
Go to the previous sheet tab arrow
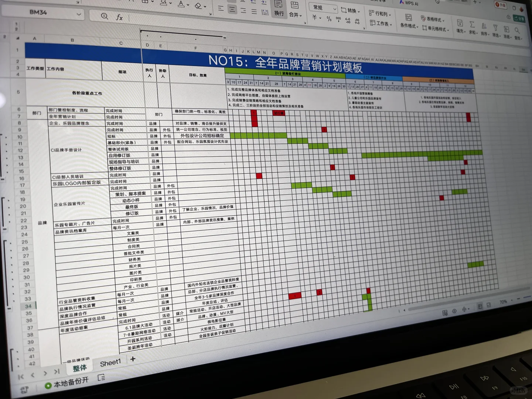click(x=33, y=375)
